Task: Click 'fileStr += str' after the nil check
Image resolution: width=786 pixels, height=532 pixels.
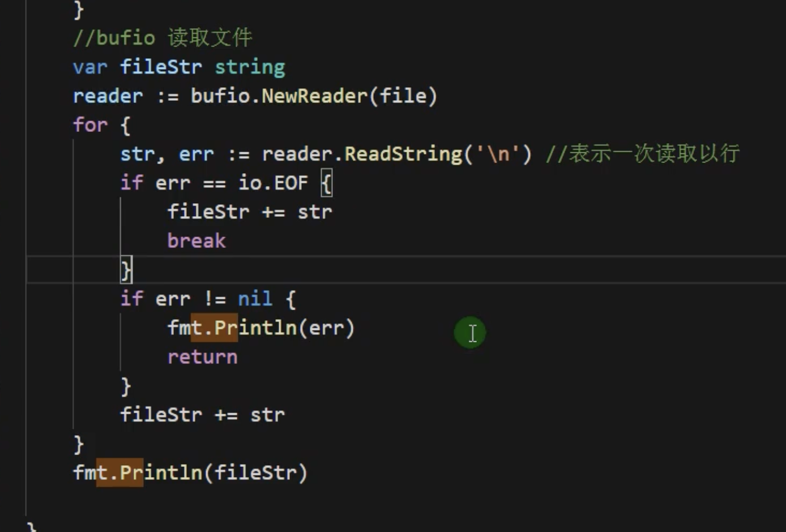Action: 202,415
